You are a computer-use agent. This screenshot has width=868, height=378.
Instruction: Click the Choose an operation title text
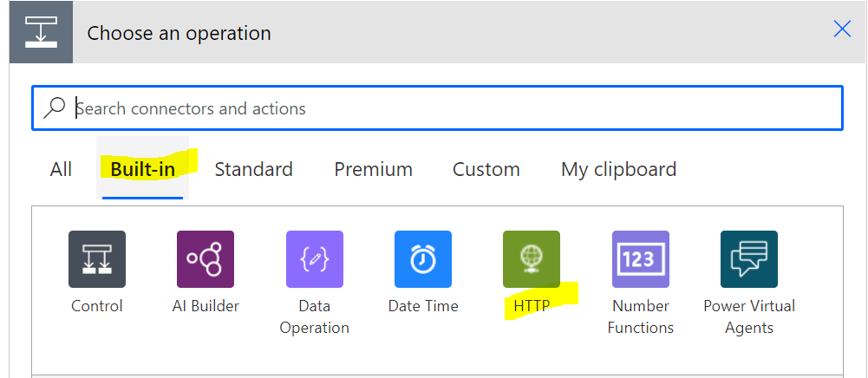coord(179,33)
